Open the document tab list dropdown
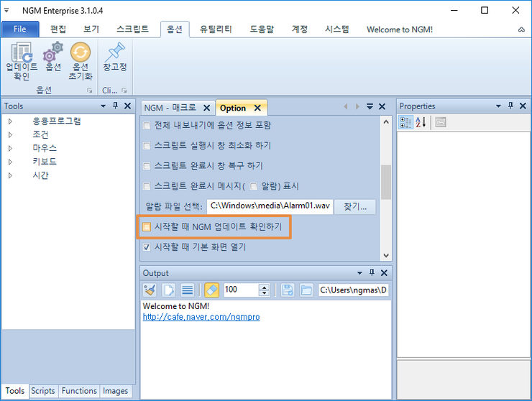This screenshot has height=401, width=532. 370,106
